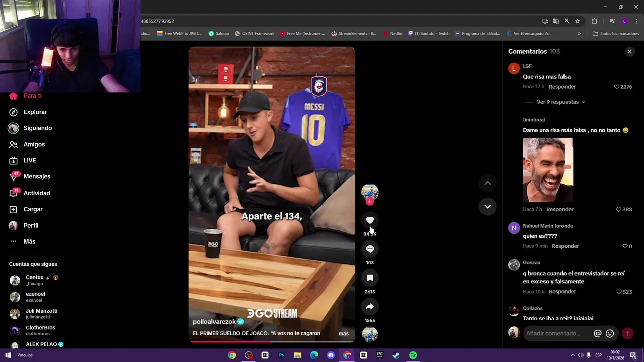644x362 pixels.
Task: Open OSINT Framework bookmark
Action: (254, 34)
